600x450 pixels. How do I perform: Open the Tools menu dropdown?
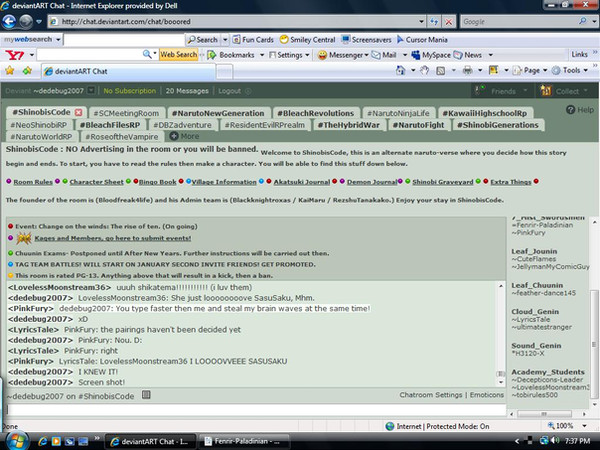570,70
